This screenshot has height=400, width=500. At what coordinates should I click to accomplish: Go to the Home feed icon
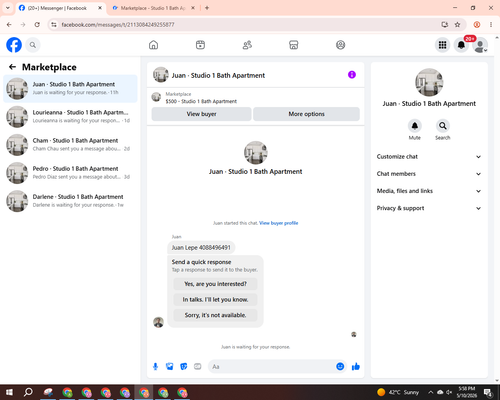153,45
